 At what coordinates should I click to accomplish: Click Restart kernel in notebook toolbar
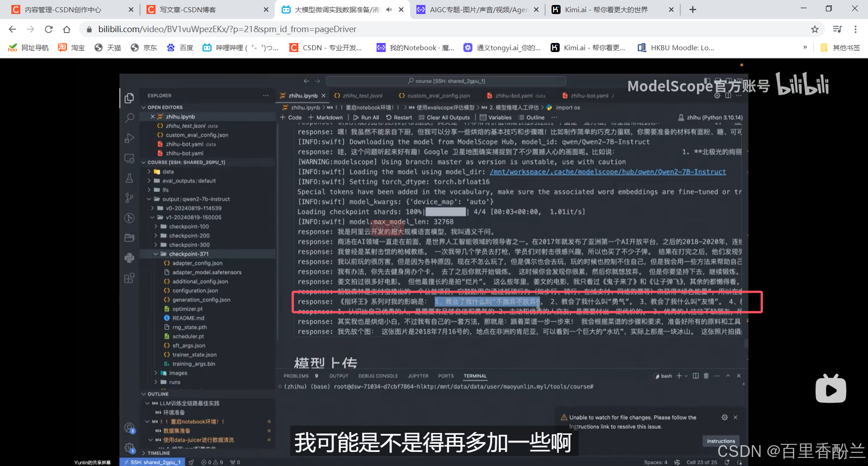coord(399,117)
